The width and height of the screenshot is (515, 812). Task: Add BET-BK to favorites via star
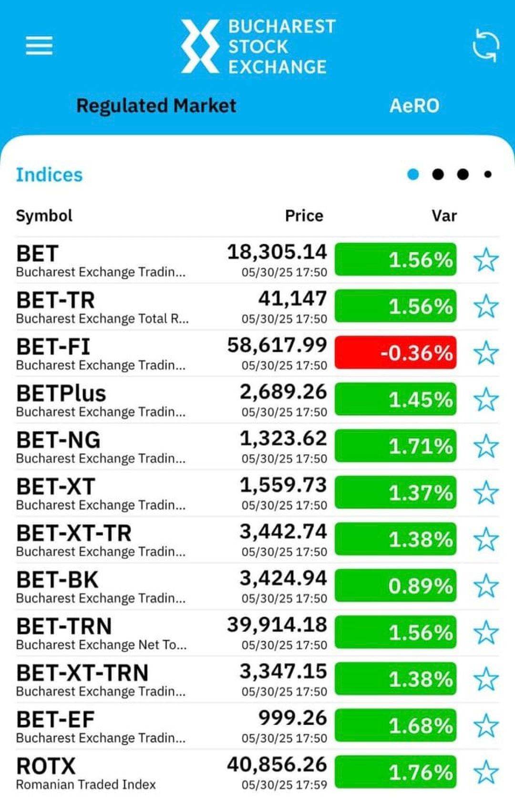click(486, 586)
